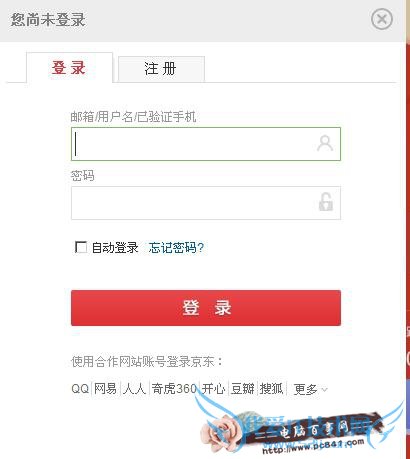The image size is (410, 459).
Task: Click the user silhouette icon in username field
Action: [325, 143]
